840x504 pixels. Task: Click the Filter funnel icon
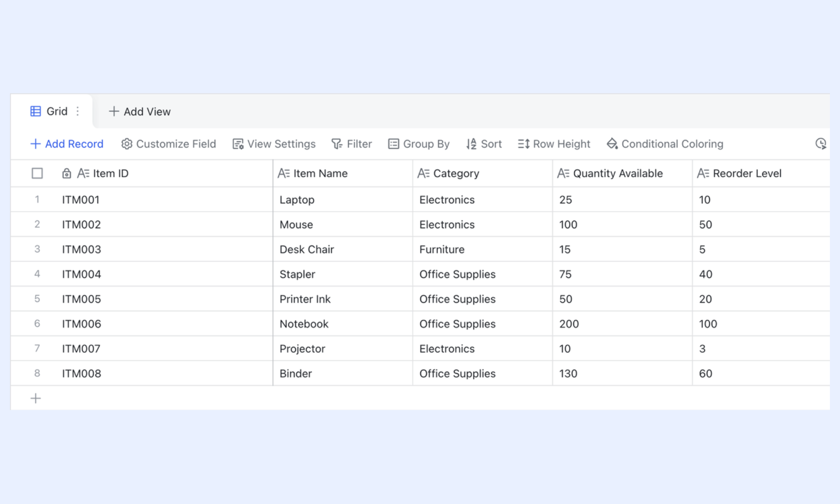[x=337, y=144]
